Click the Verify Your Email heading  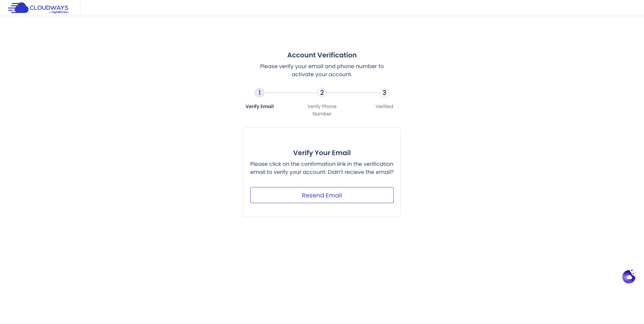[x=322, y=153]
